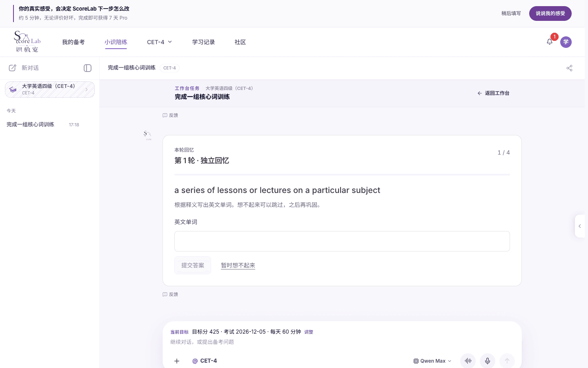Image resolution: width=588 pixels, height=368 pixels.
Task: Click 调整 to adjust the goal
Action: coord(309,332)
